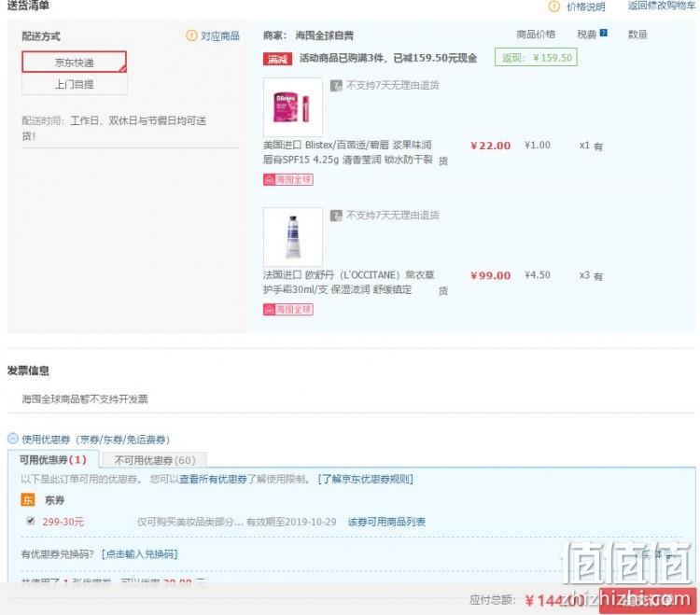
Task: Select 京东快递 delivery method
Action: click(74, 62)
